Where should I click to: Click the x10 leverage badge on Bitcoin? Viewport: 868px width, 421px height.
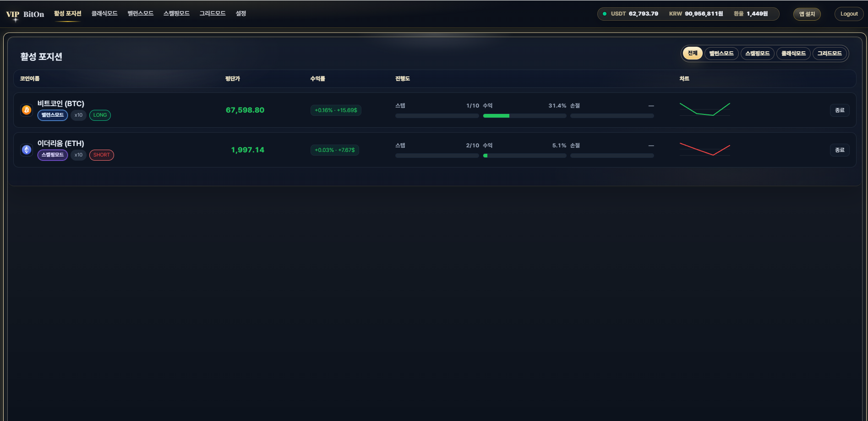tap(78, 115)
